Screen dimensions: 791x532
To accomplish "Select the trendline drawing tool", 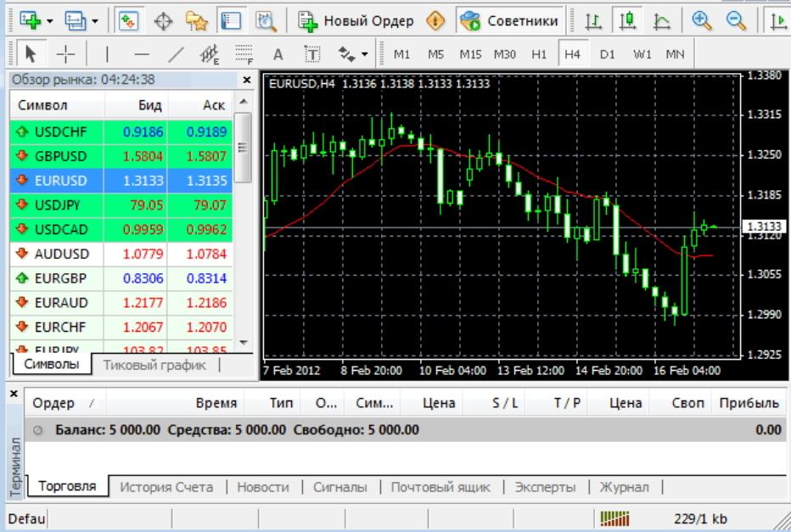I will pos(176,54).
